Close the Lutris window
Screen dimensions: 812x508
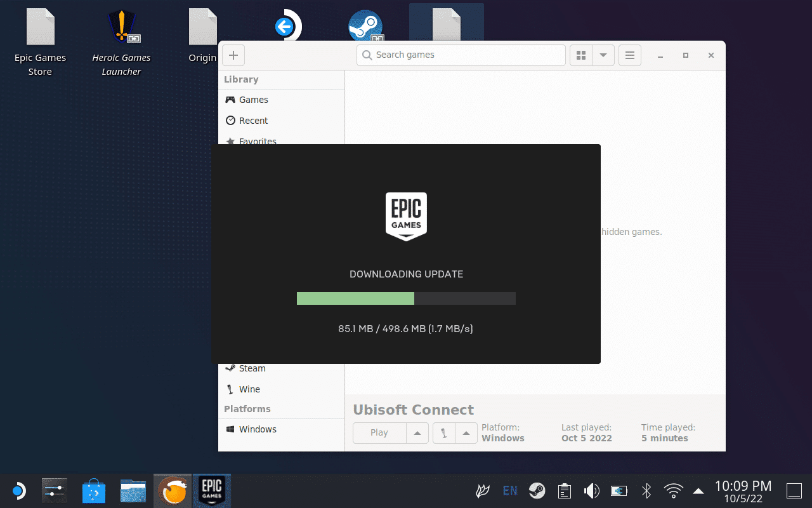coord(711,55)
